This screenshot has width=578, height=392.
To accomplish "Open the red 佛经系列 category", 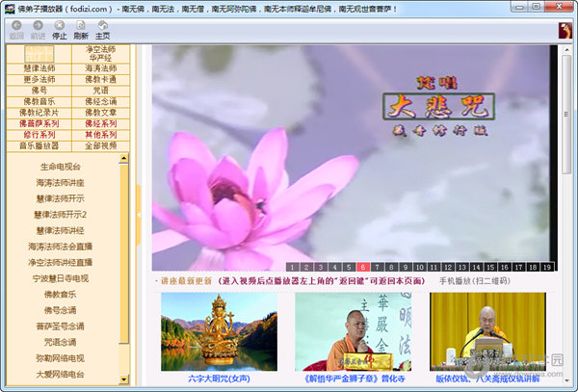I will (x=100, y=124).
